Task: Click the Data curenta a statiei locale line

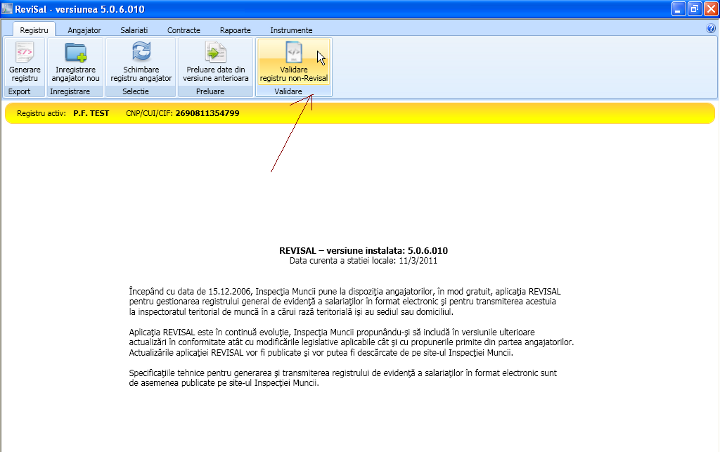Action: 363,261
